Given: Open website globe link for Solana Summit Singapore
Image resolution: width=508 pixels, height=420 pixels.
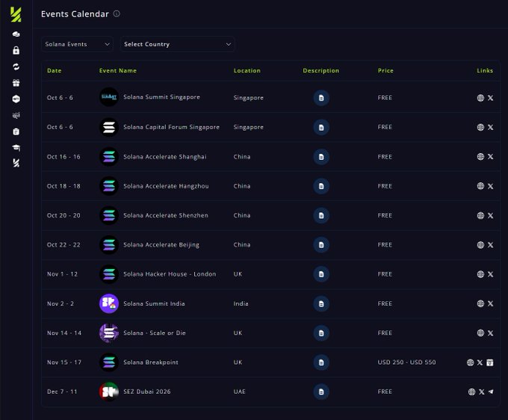Looking at the screenshot, I should click(x=480, y=98).
